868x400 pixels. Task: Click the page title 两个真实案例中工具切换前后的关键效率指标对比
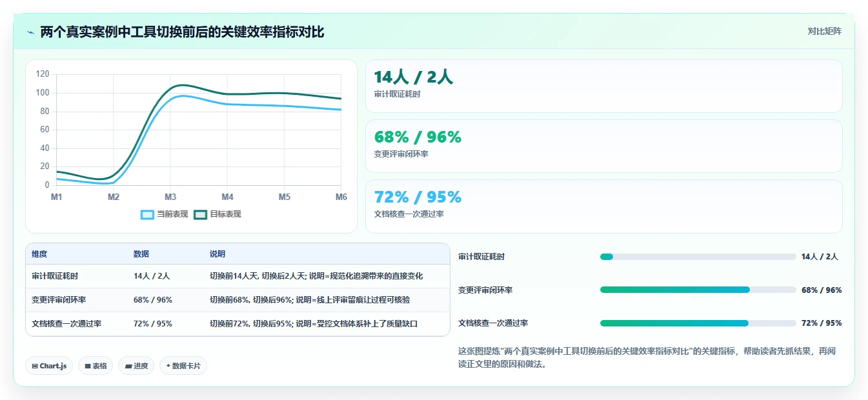[x=182, y=32]
